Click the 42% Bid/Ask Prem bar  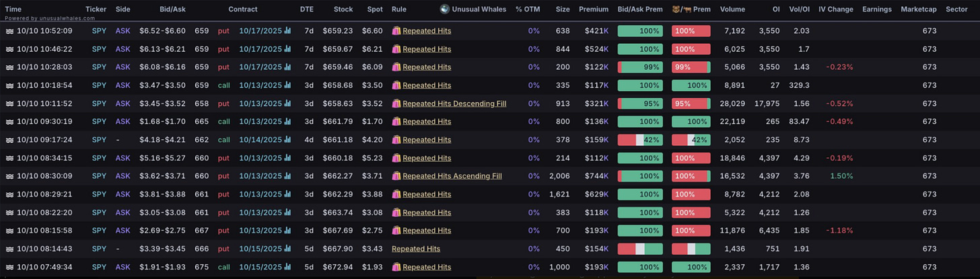(x=640, y=140)
